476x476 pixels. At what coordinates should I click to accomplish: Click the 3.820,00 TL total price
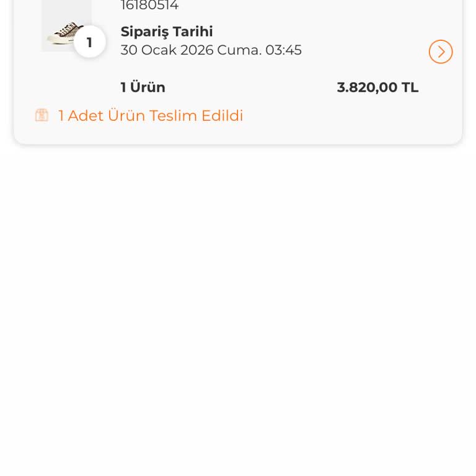[x=377, y=87]
